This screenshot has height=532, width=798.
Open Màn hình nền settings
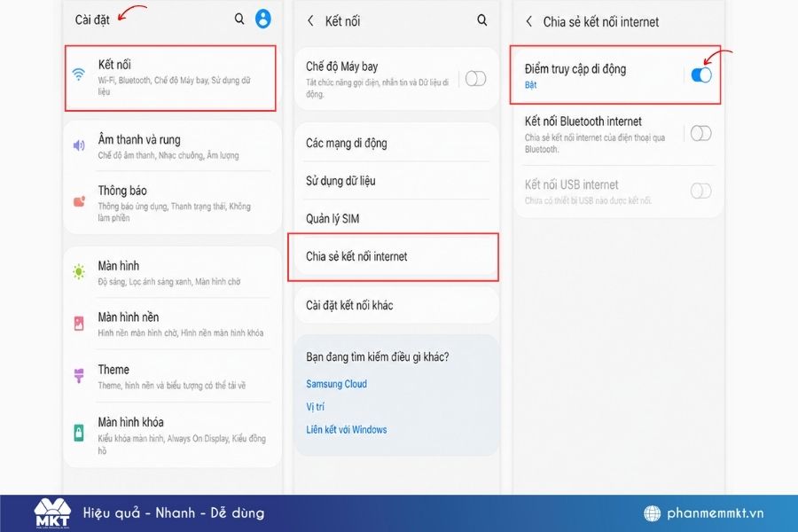(x=172, y=324)
